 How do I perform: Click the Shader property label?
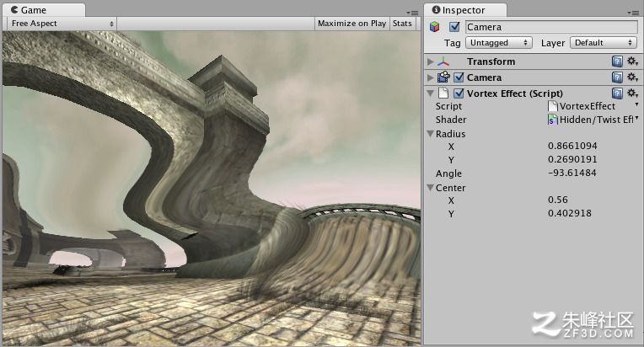tap(451, 120)
